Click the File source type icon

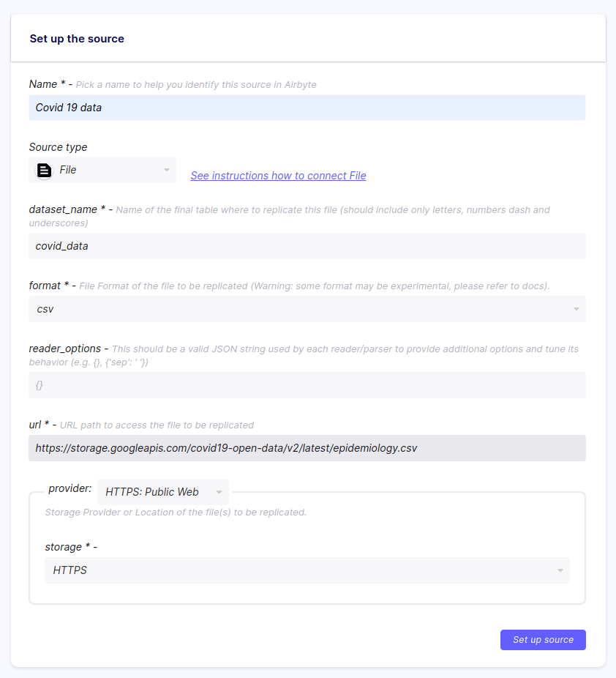(43, 169)
